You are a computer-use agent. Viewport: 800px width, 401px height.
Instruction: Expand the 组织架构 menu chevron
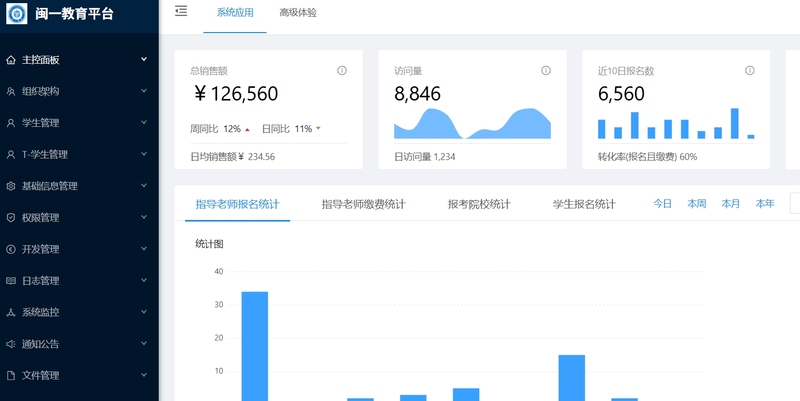[144, 91]
